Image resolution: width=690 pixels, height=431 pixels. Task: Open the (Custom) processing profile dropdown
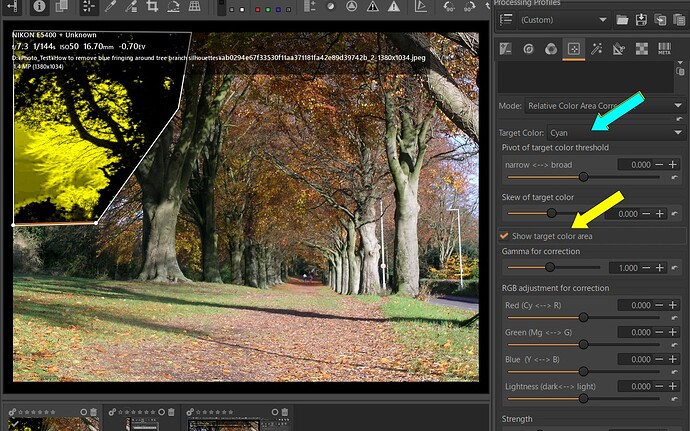coord(564,20)
